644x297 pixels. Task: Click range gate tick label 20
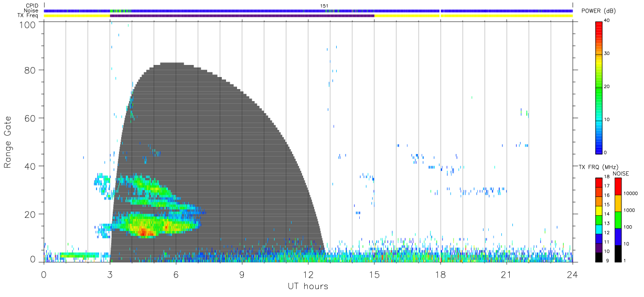[30, 214]
